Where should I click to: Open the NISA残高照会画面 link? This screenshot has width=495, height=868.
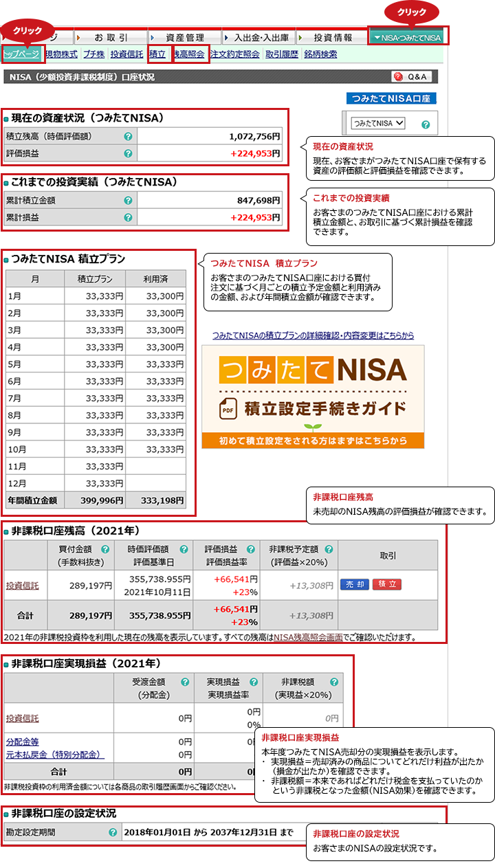click(308, 637)
